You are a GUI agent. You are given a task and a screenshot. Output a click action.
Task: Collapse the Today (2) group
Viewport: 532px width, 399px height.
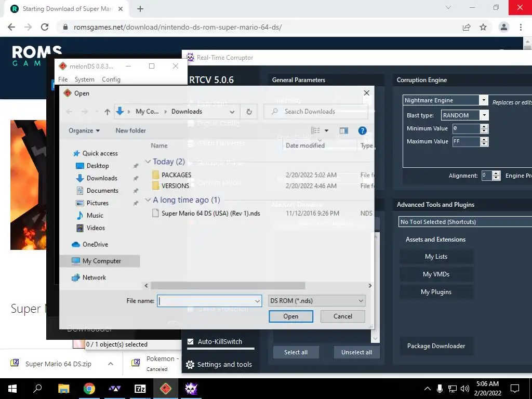[148, 162]
